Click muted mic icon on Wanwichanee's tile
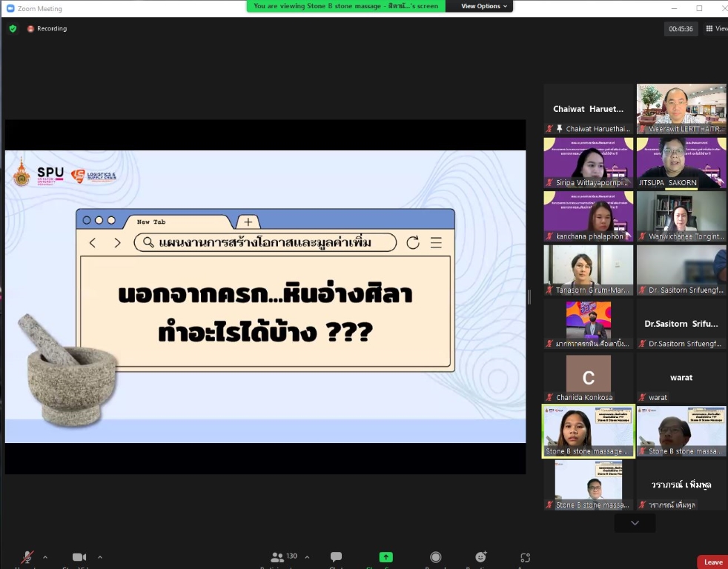The height and width of the screenshot is (569, 728). [643, 236]
